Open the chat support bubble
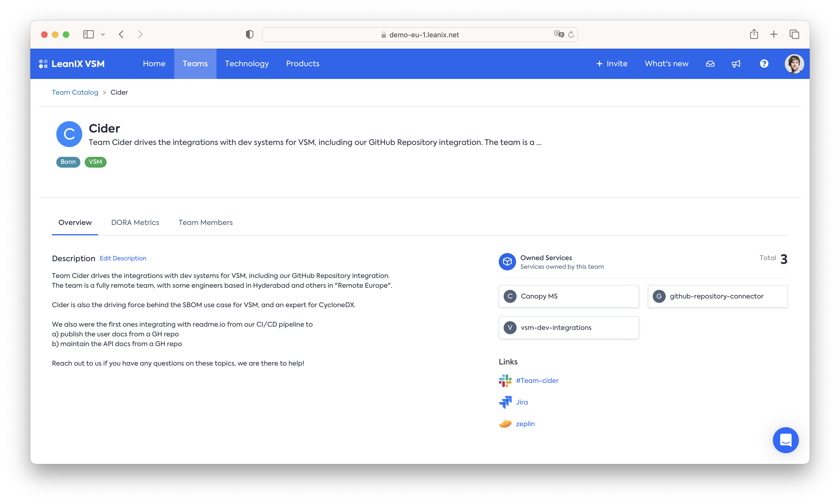Viewport: 840px width, 504px height. [x=786, y=440]
